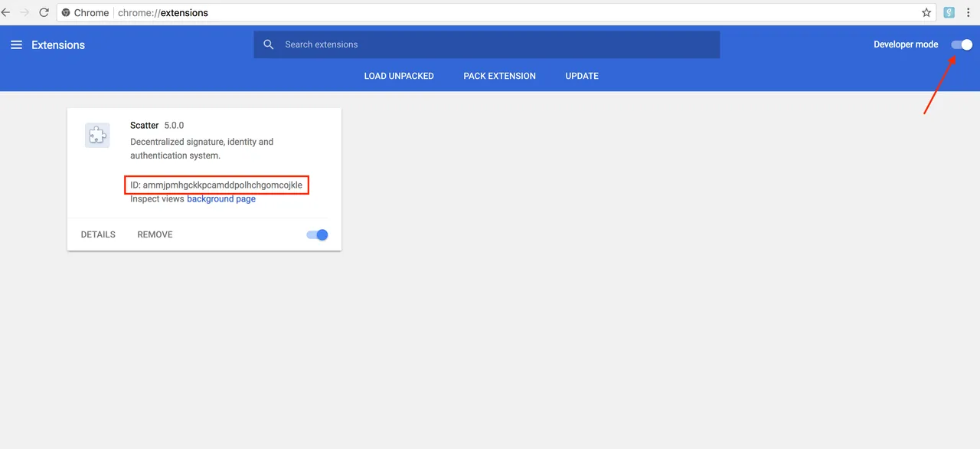Click the Chrome site info icon in address bar

(67, 12)
